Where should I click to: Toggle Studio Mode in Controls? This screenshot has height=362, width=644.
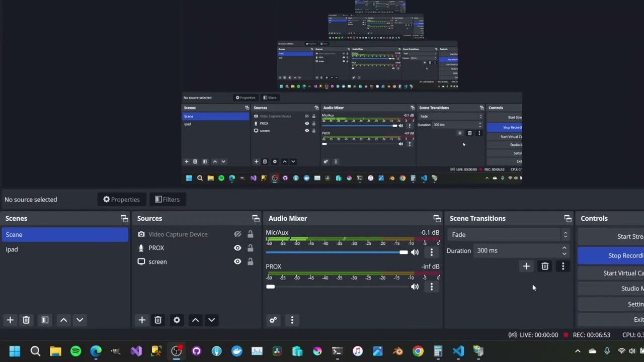pyautogui.click(x=611, y=288)
